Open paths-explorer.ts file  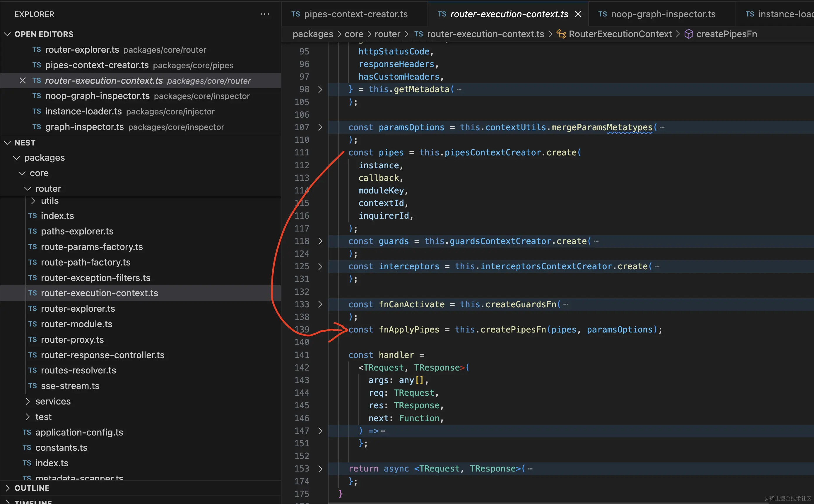tap(140, 231)
